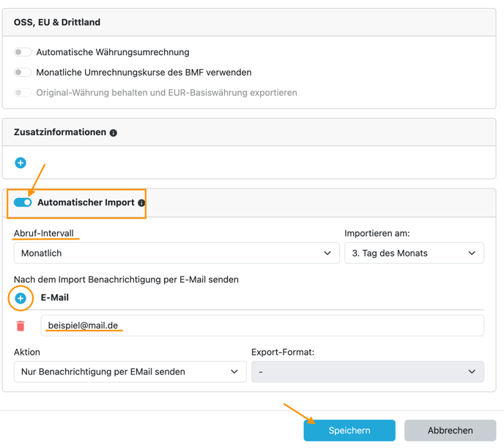504x448 pixels.
Task: Enable Monatliche Umrechnungskurse des BMF switch
Action: pos(23,73)
